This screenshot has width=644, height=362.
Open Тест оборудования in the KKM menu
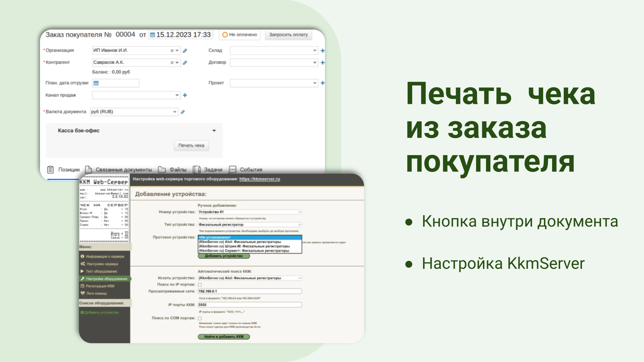click(x=101, y=271)
